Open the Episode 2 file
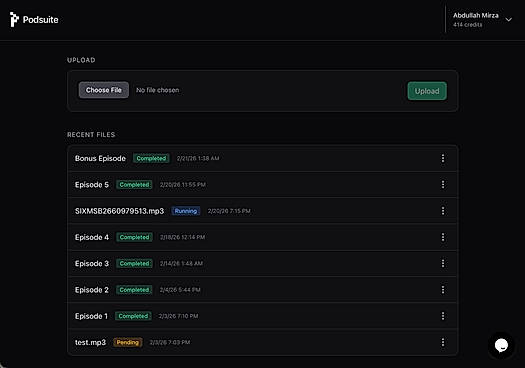Viewport: 525px width, 368px height. 92,290
